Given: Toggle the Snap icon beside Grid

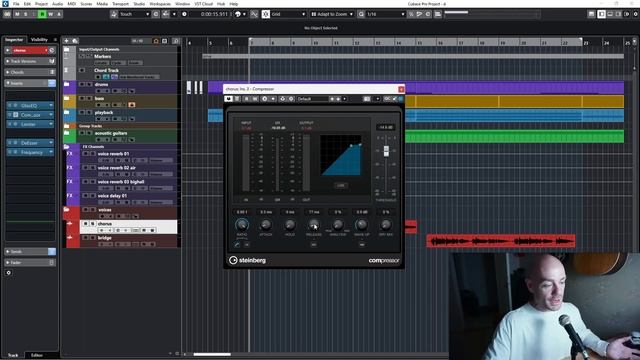Looking at the screenshot, I should pyautogui.click(x=266, y=14).
